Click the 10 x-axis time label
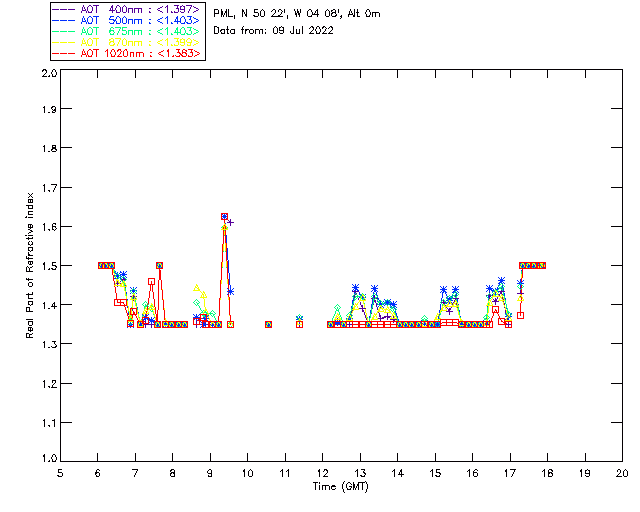Viewport: 640px width, 512px height. click(247, 473)
